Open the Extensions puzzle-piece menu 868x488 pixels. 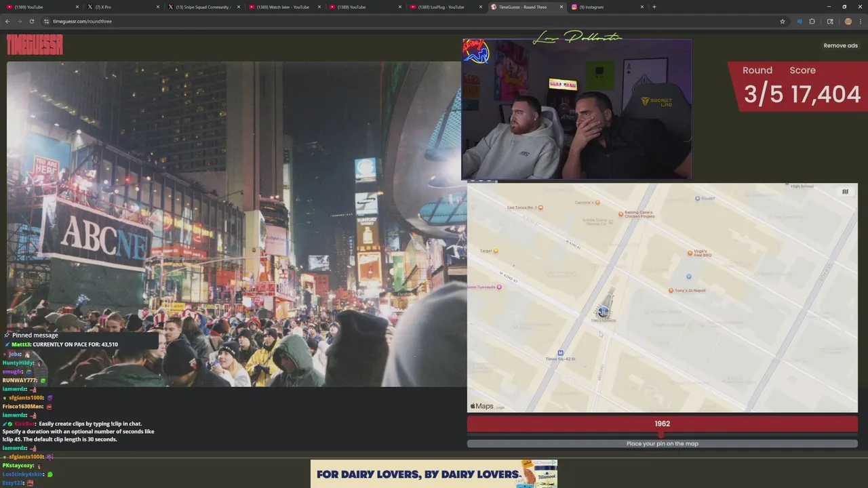812,21
